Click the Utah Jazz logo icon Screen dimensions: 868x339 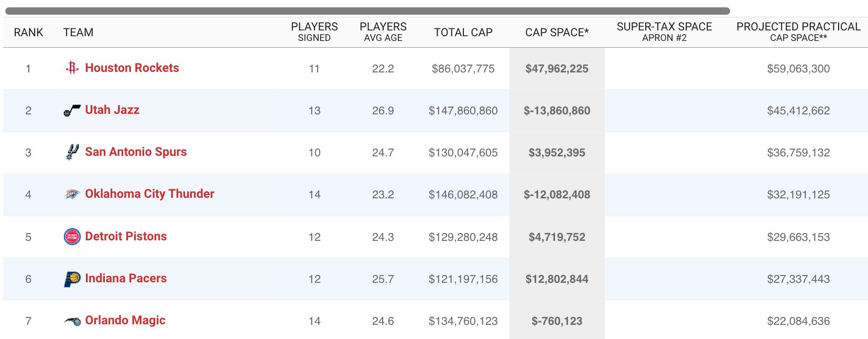pyautogui.click(x=72, y=110)
